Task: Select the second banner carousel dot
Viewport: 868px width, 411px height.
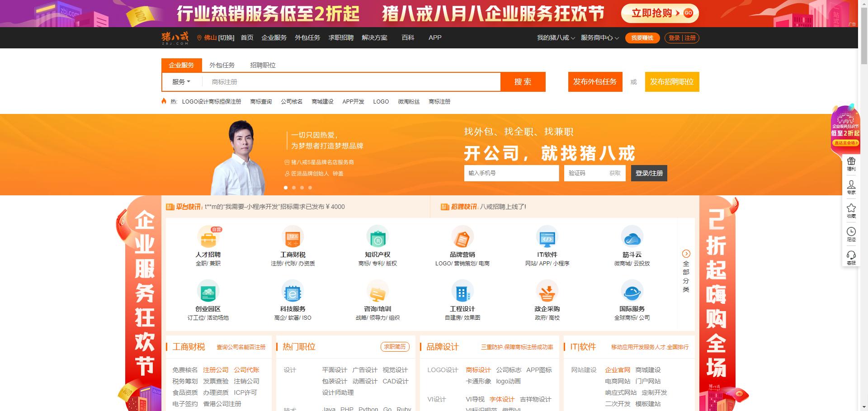Action: [x=294, y=187]
